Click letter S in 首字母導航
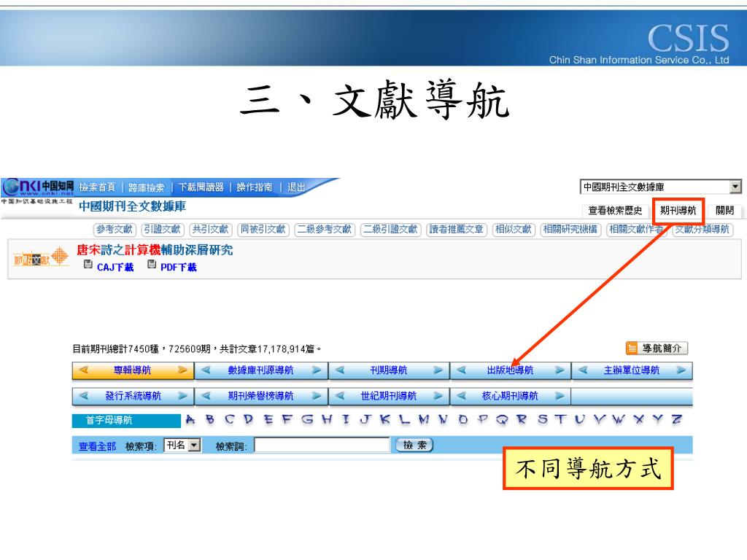The width and height of the screenshot is (747, 560). click(543, 420)
